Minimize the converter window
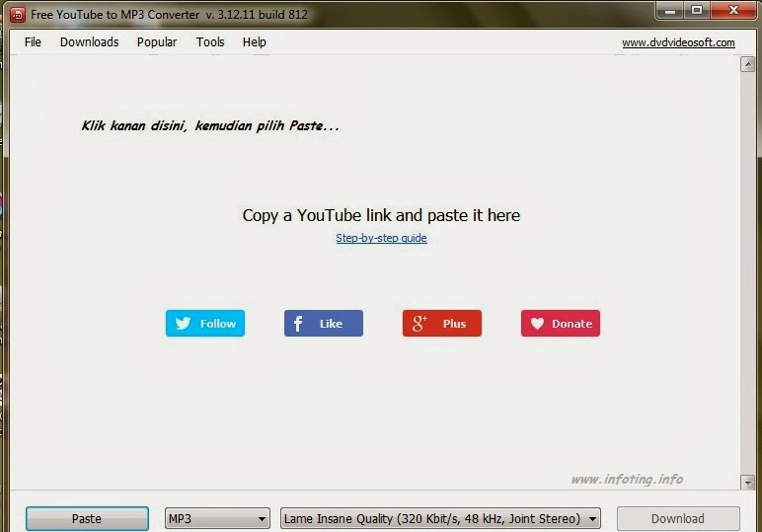 [x=670, y=10]
